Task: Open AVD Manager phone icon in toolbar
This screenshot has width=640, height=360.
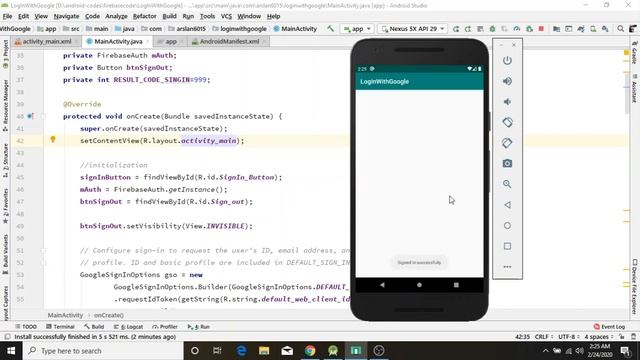Action: click(593, 29)
